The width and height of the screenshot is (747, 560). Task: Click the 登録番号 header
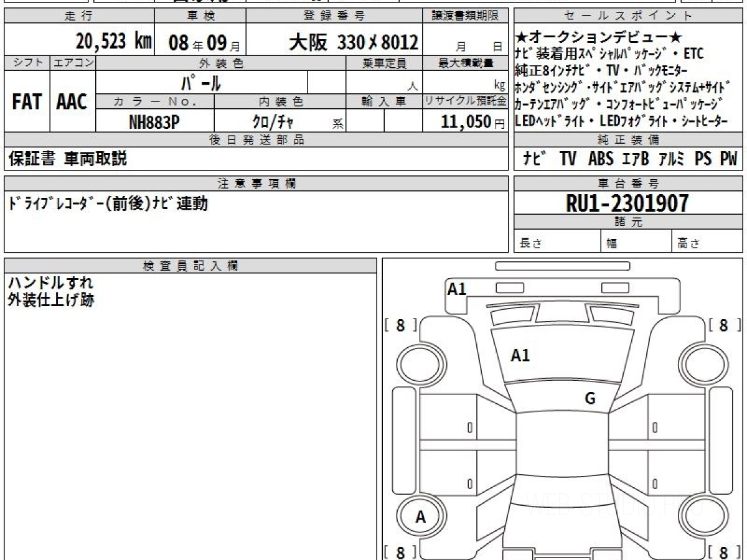coord(334,16)
